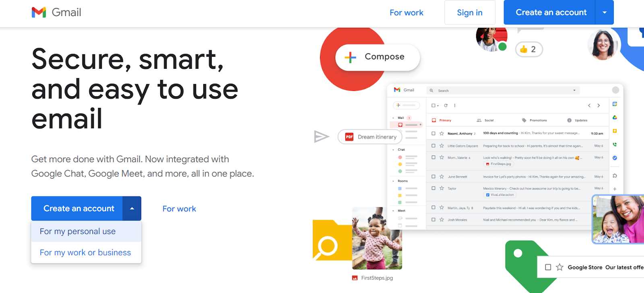Screen dimensions: 644x293
Task: Check the Mom...Valerie email checkbox
Action: pos(433,157)
